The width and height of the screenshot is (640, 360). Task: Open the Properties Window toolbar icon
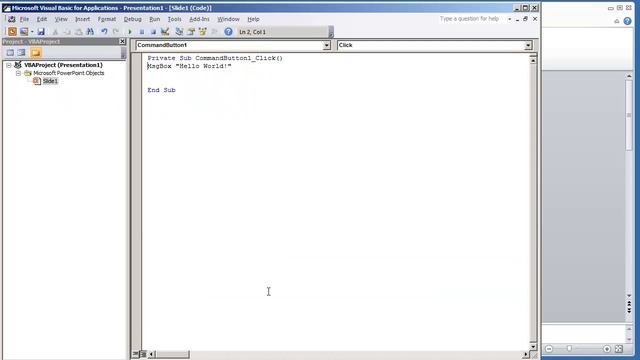(x=191, y=31)
